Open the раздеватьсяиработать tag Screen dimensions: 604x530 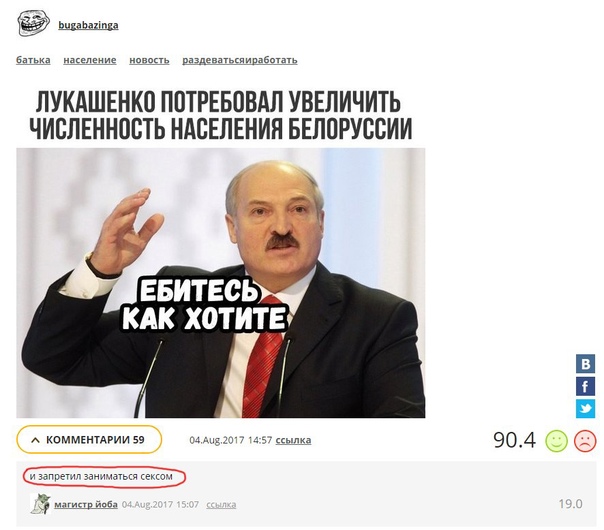click(x=240, y=60)
